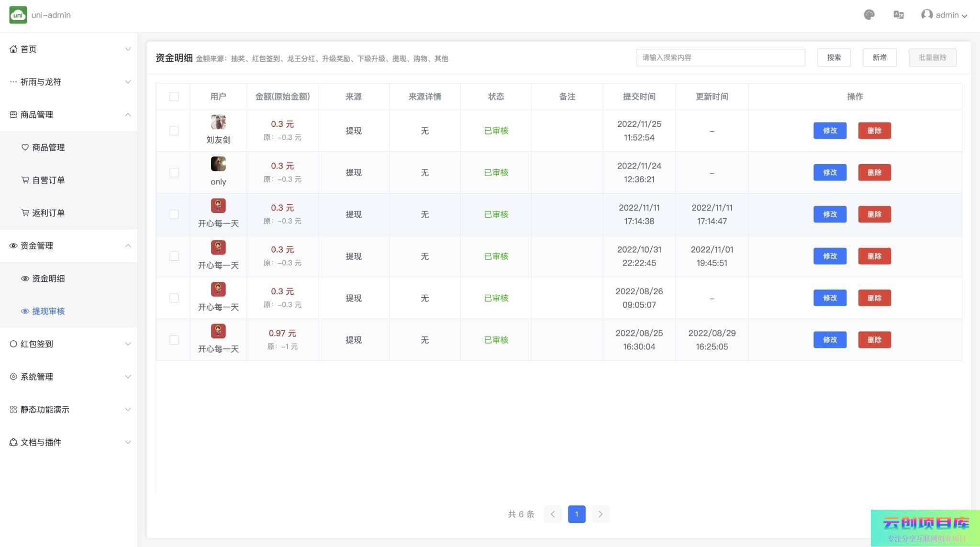980x547 pixels.
Task: Tick the select-all checkbox in the table header
Action: point(174,97)
